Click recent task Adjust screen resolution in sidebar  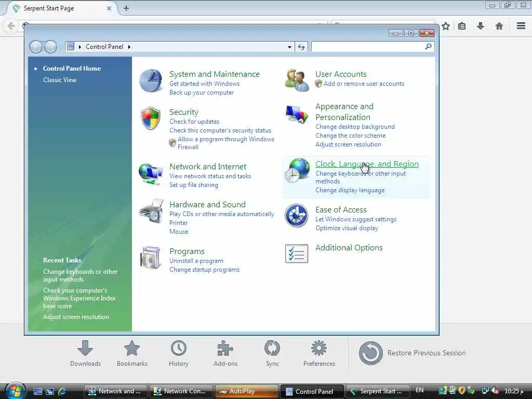coord(76,317)
